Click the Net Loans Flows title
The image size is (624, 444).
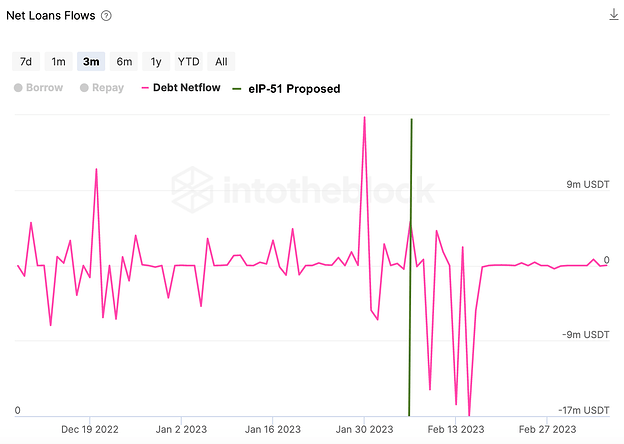[52, 16]
